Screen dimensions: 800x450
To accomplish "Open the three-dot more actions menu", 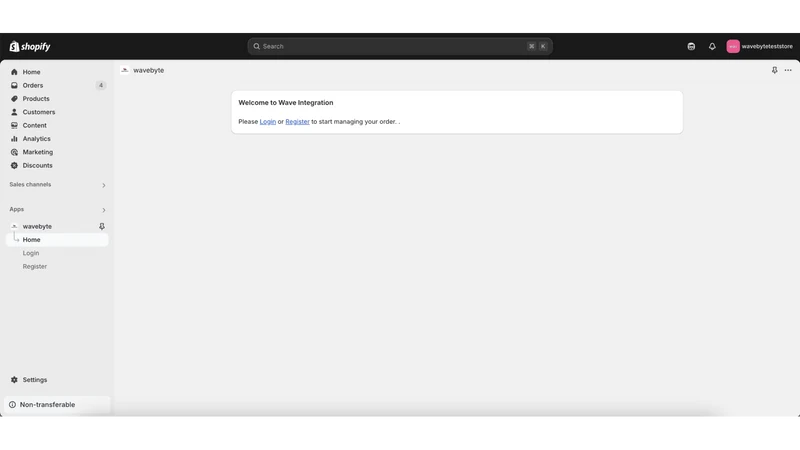I will click(788, 70).
